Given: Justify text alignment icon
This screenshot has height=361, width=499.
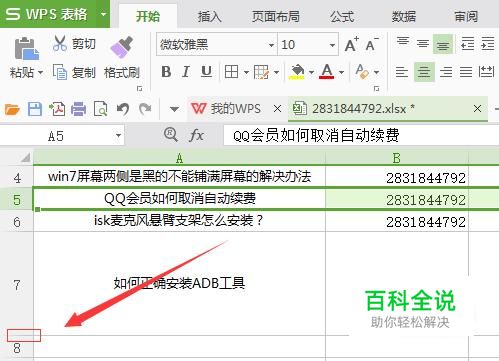Looking at the screenshot, I should coord(466,72).
